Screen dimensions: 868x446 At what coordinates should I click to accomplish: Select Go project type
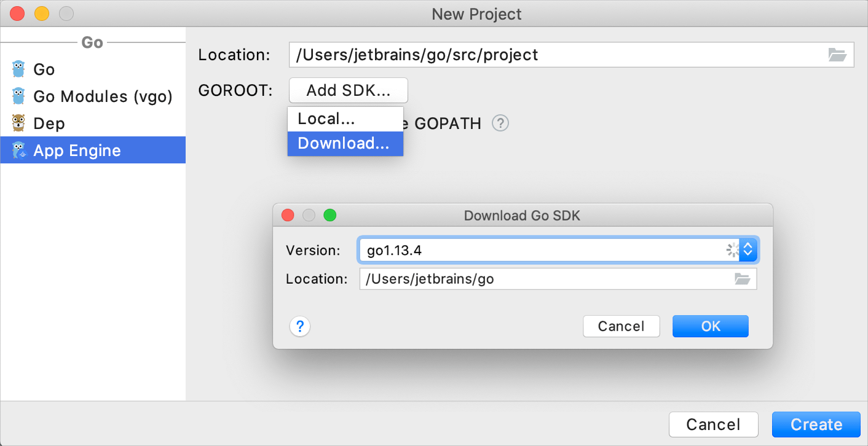point(93,69)
